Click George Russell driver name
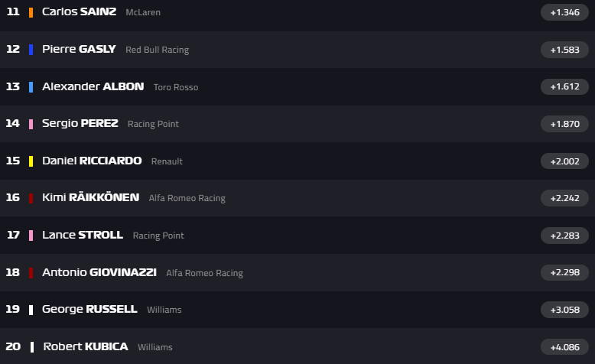Image resolution: width=595 pixels, height=364 pixels. (x=89, y=309)
